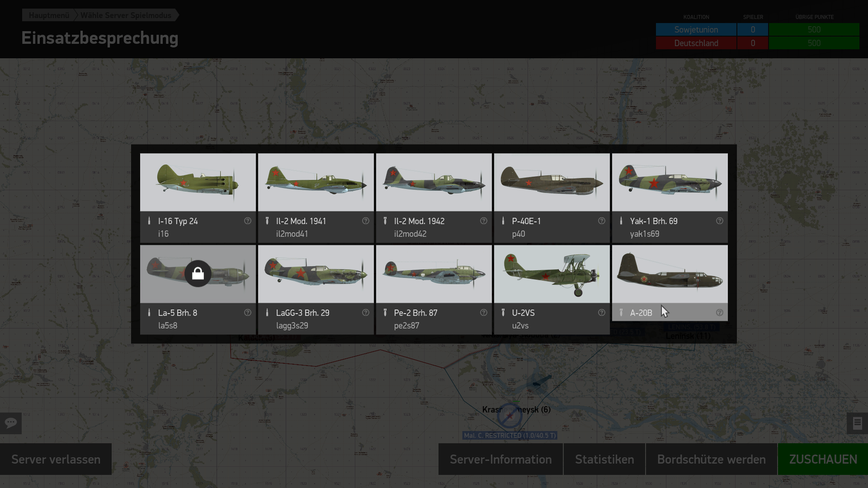Select Sowjetunion coalition
Viewport: 868px width, 488px height.
[x=696, y=29]
